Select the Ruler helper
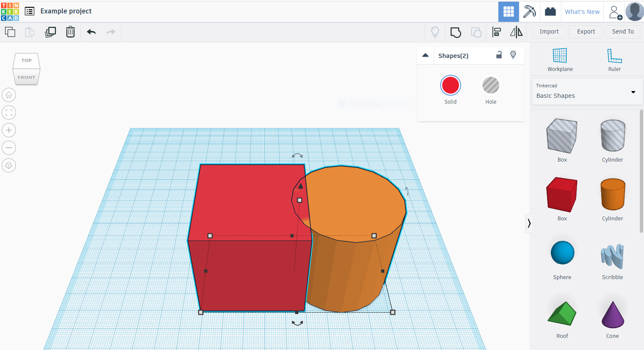 coord(614,59)
